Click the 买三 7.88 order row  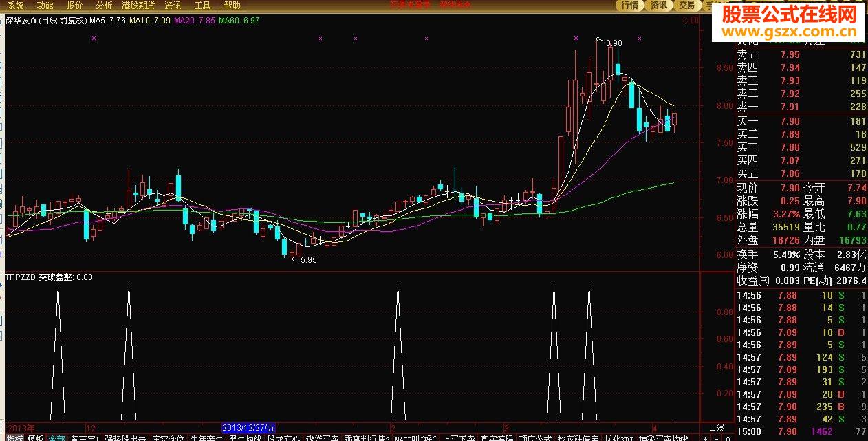point(801,147)
